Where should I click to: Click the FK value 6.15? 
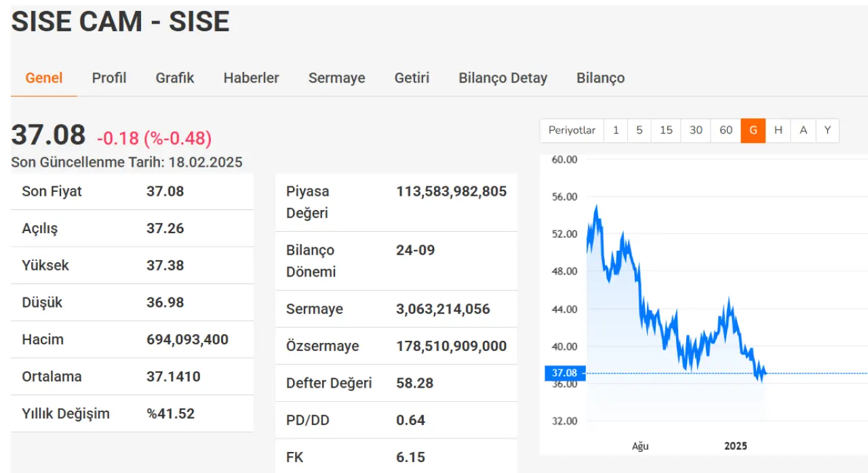[x=410, y=457]
